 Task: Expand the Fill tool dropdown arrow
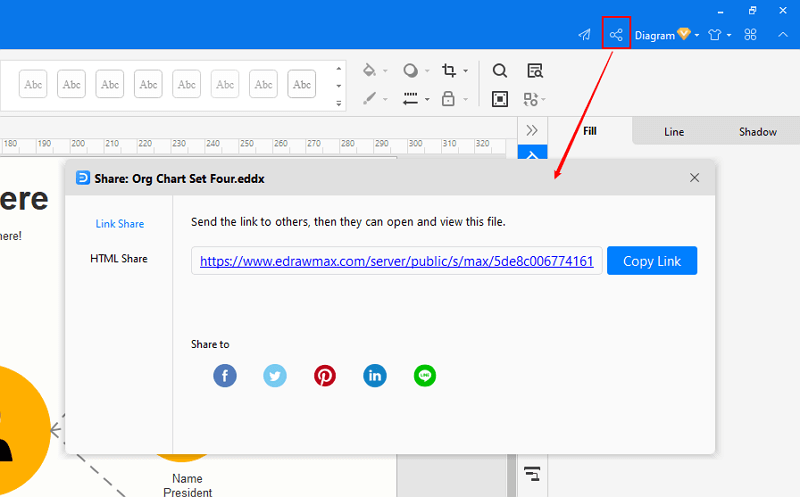[x=385, y=71]
